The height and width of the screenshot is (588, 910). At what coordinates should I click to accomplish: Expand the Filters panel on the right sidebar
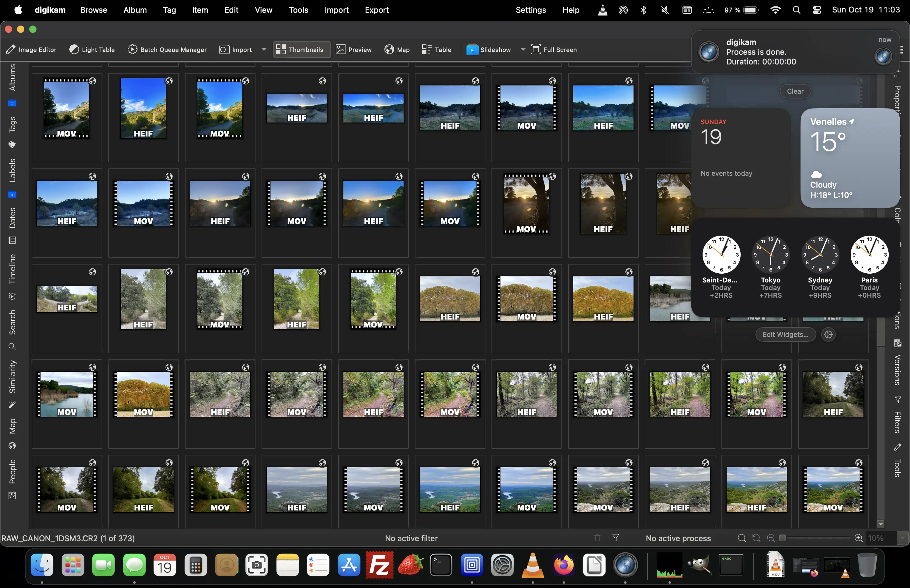pos(898,422)
